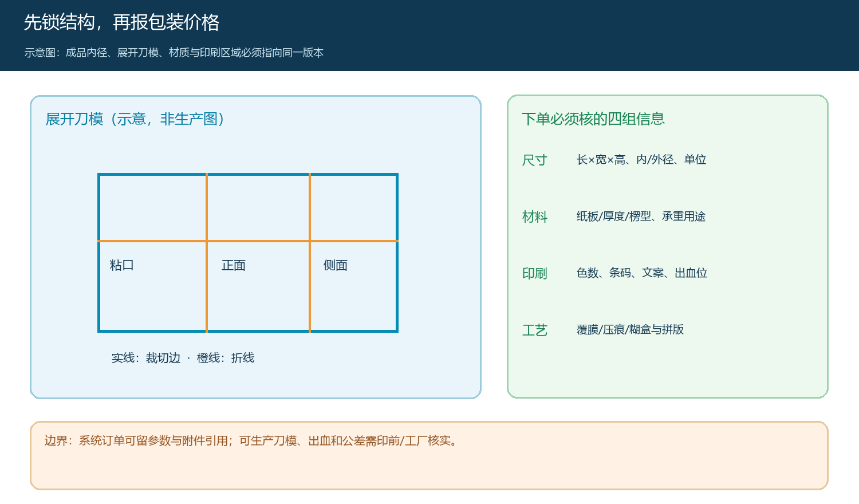The height and width of the screenshot is (504, 859).
Task: Click the text 覆膜/压痕/糊盒与拼版
Action: point(630,330)
